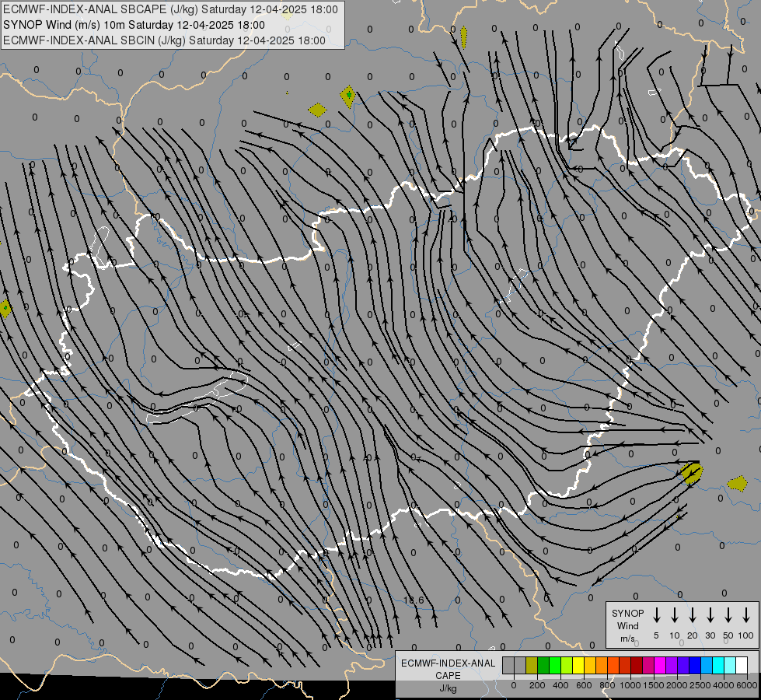Click the '1000' tick on the CAPE scale
The image size is (761, 700).
point(630,685)
